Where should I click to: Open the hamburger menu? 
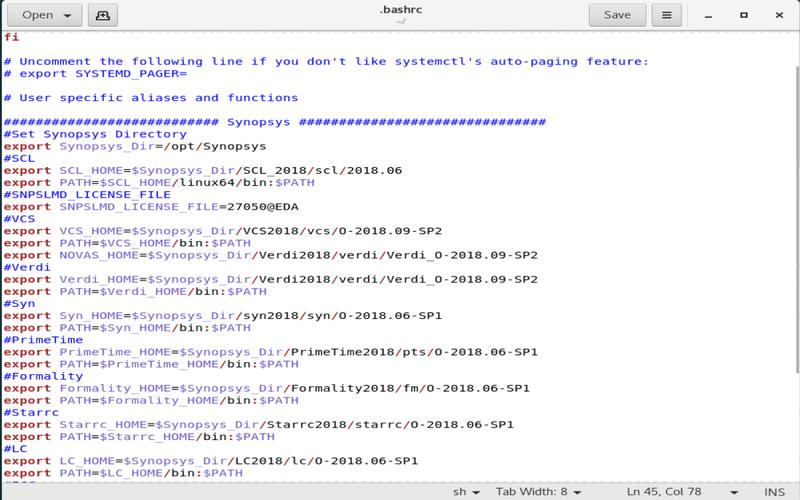[666, 15]
